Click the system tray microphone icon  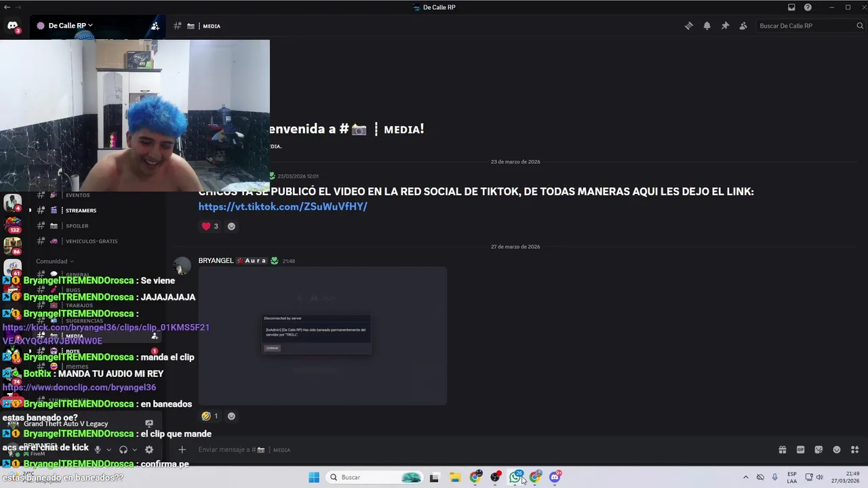pyautogui.click(x=775, y=477)
